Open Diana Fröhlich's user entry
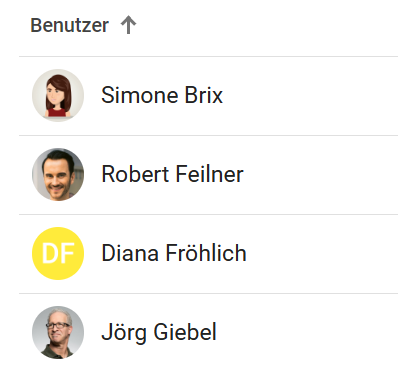 point(174,253)
